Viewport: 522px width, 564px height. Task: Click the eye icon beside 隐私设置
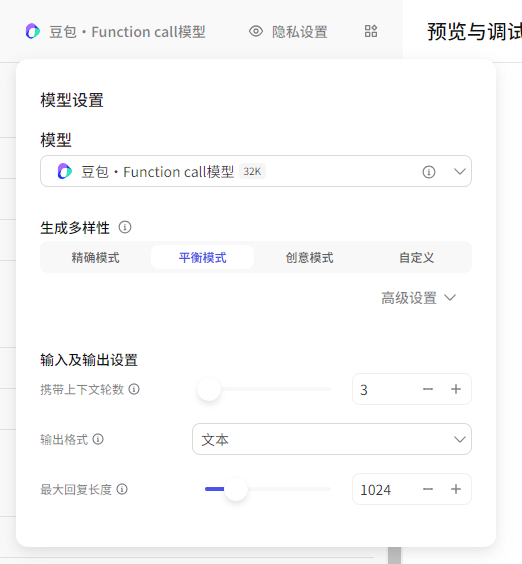(256, 31)
